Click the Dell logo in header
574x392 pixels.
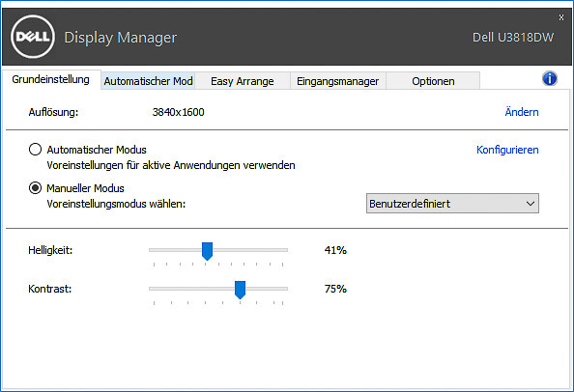click(33, 37)
